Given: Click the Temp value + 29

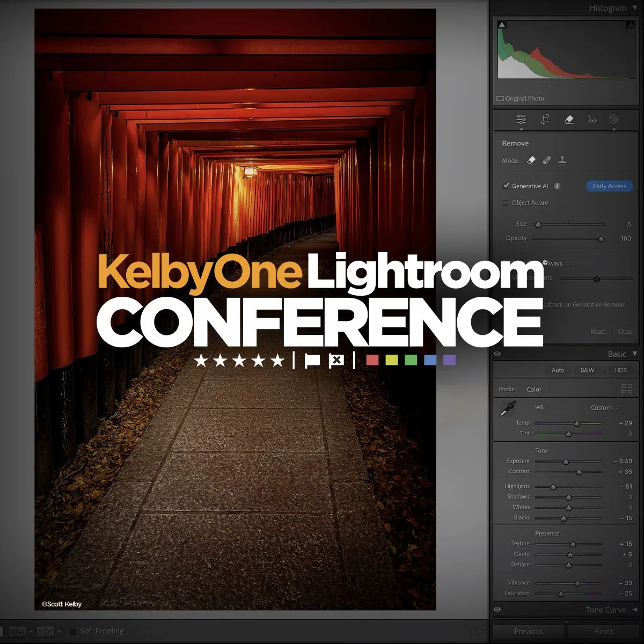Looking at the screenshot, I should coord(625,423).
